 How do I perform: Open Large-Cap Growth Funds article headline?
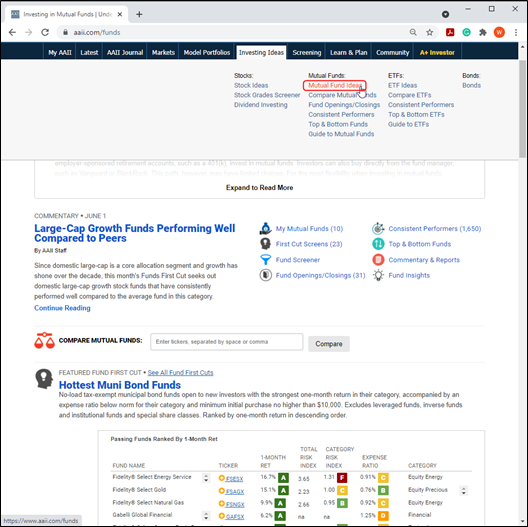[135, 233]
